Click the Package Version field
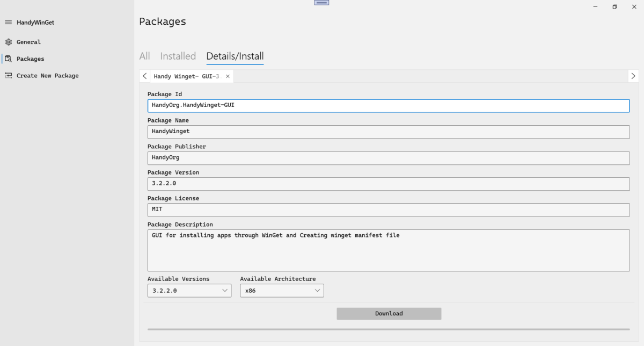Screen dimensions: 644x346 [x=389, y=184]
